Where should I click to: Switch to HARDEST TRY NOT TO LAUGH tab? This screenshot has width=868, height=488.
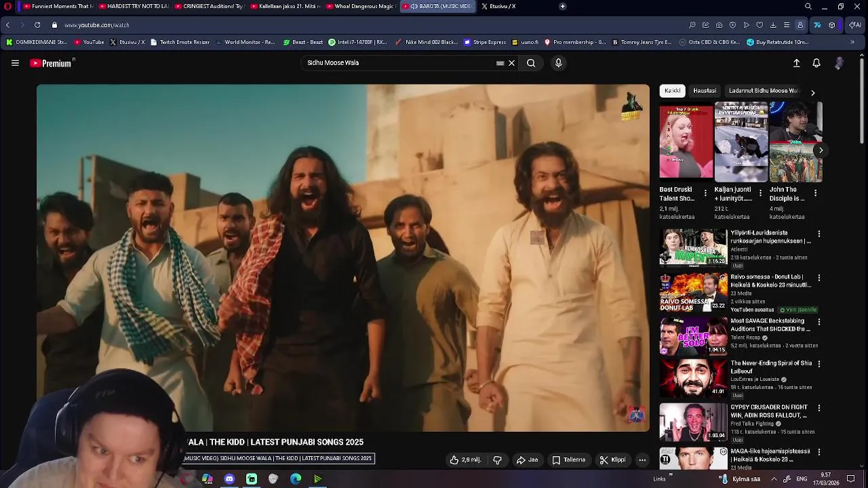click(x=134, y=6)
